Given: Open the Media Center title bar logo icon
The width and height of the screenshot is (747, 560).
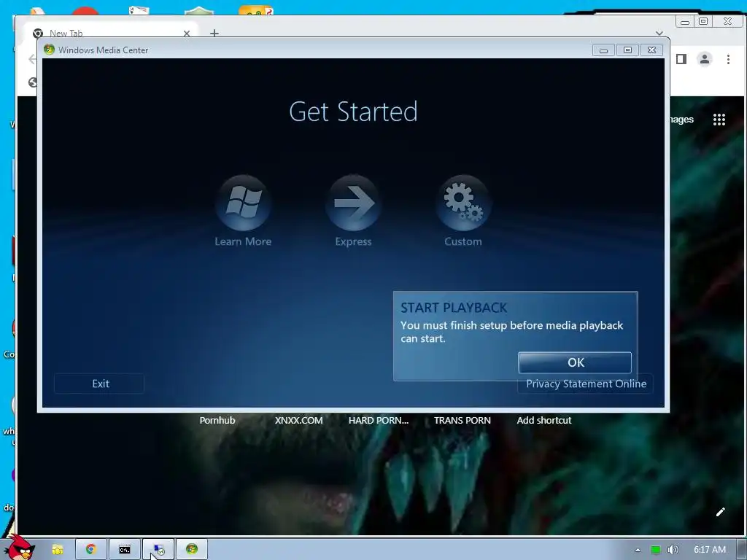Looking at the screenshot, I should (49, 50).
